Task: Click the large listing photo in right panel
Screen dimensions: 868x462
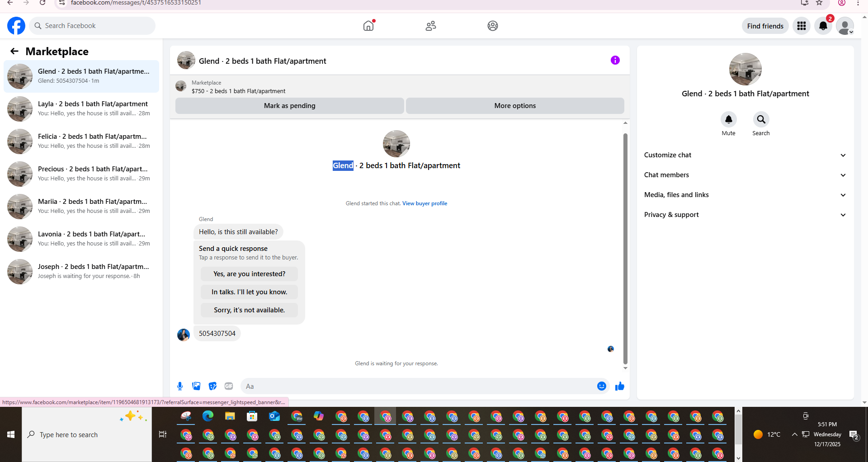Action: pyautogui.click(x=745, y=69)
